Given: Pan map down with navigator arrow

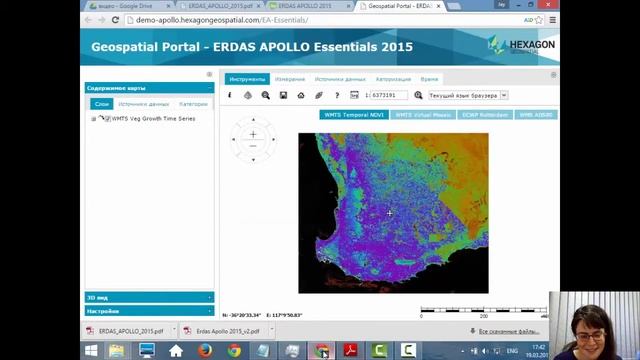Looking at the screenshot, I should tap(253, 160).
